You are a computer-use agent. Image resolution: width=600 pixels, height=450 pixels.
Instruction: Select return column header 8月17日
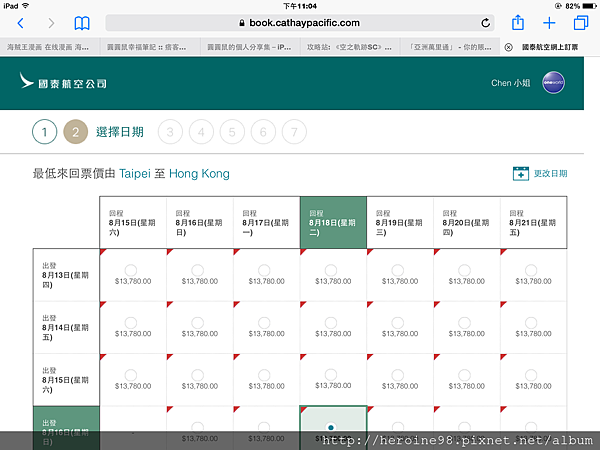pyautogui.click(x=266, y=222)
